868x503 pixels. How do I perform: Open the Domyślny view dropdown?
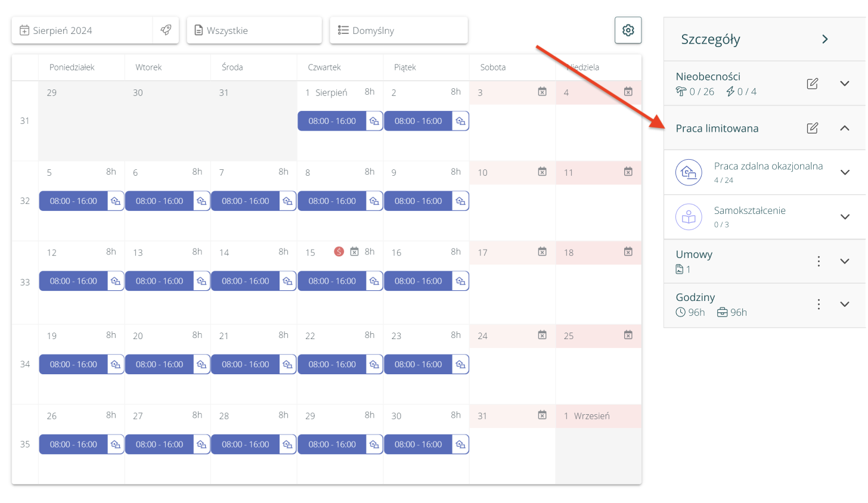(x=398, y=30)
